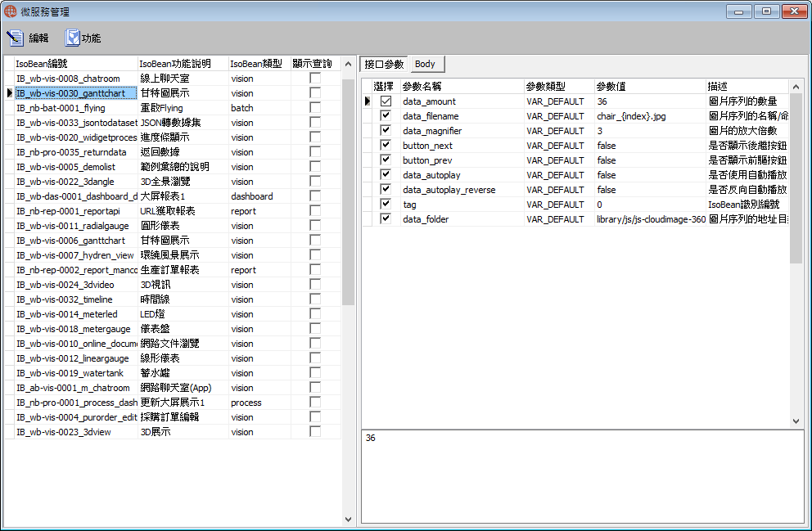Click the 大屏報表1 description cell
The image size is (812, 531).
tap(183, 196)
